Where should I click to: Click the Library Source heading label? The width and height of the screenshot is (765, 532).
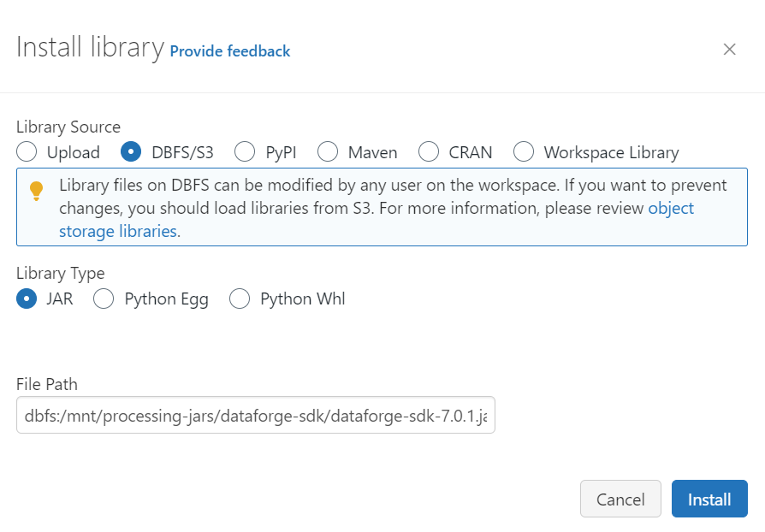point(68,127)
